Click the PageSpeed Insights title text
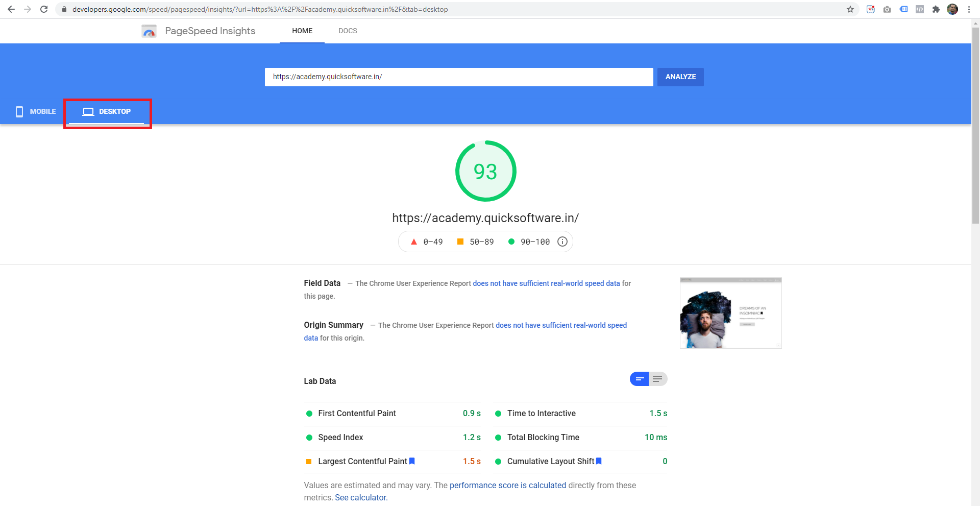This screenshot has width=980, height=506. click(x=210, y=31)
